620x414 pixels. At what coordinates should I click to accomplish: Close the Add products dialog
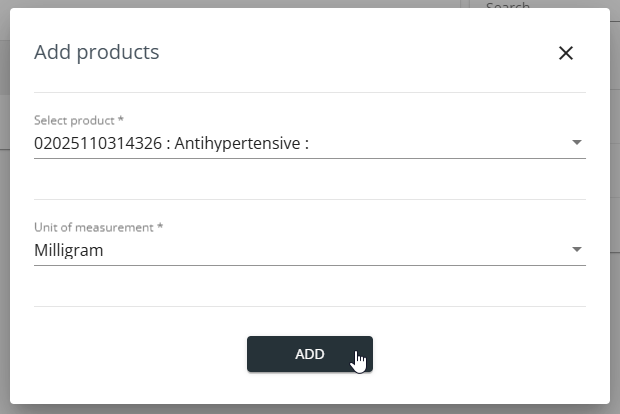point(566,53)
